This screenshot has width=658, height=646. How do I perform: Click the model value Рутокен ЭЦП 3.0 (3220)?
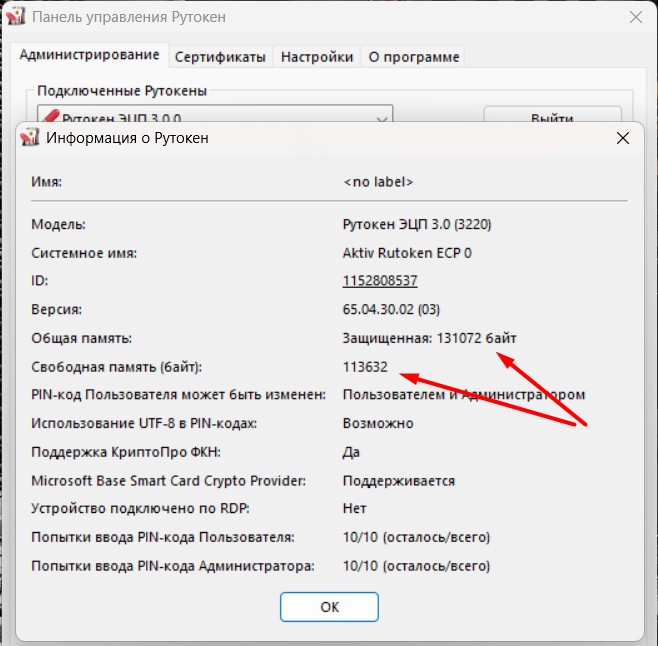pos(417,225)
